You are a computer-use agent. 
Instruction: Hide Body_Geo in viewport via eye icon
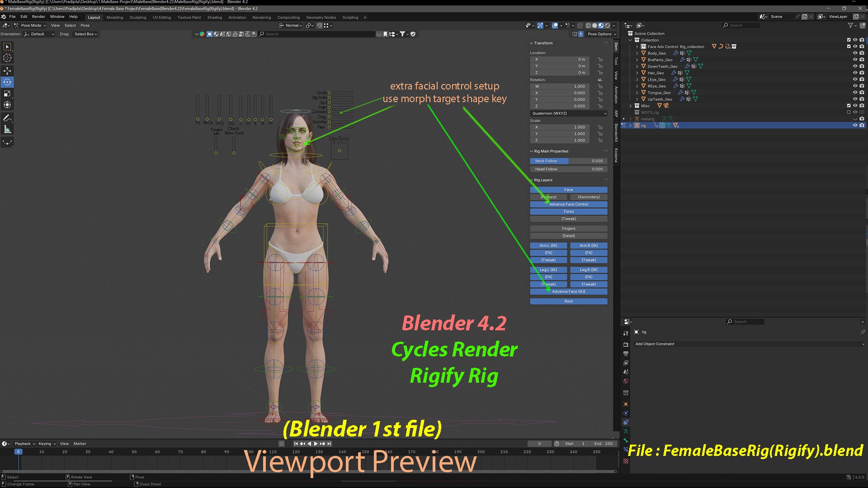(x=855, y=53)
